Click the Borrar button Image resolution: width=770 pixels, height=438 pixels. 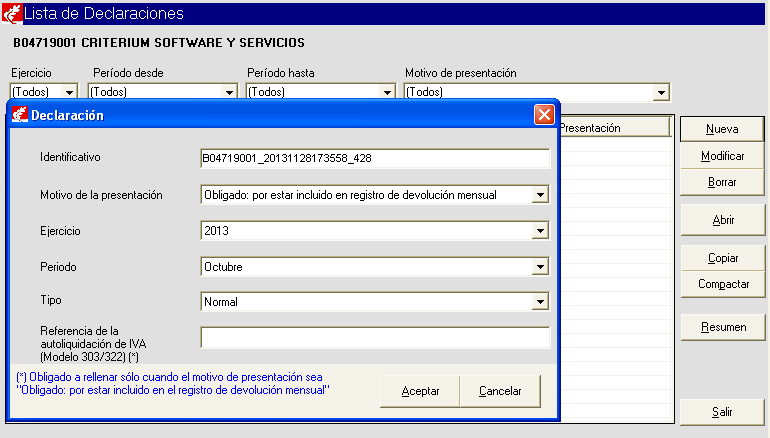click(x=722, y=182)
